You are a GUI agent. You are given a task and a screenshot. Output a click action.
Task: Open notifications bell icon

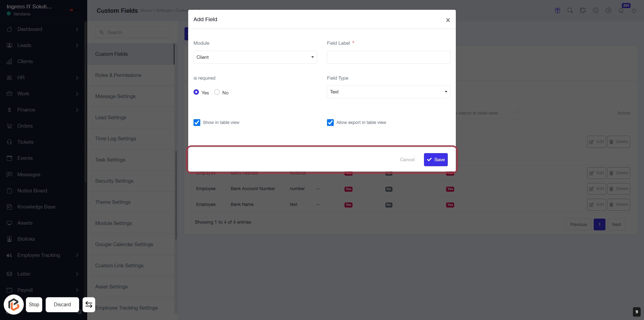pos(621,10)
